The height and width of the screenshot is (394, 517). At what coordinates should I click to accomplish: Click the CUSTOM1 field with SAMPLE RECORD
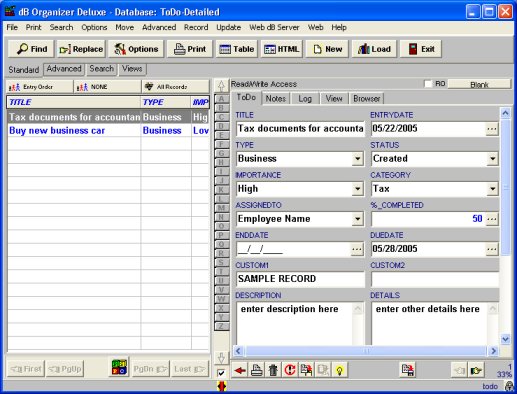[300, 279]
